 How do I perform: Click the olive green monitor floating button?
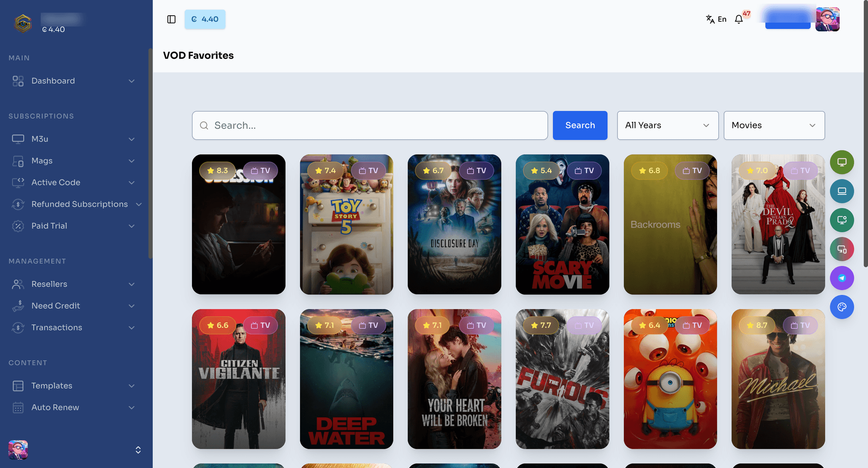pos(842,162)
